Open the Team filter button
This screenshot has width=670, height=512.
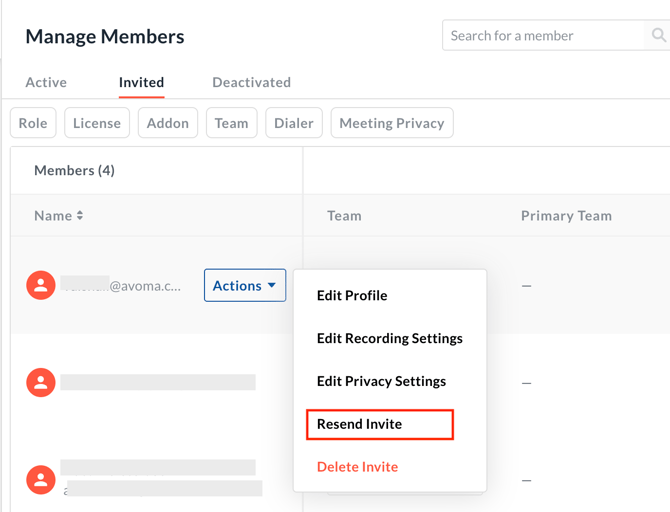tap(232, 123)
